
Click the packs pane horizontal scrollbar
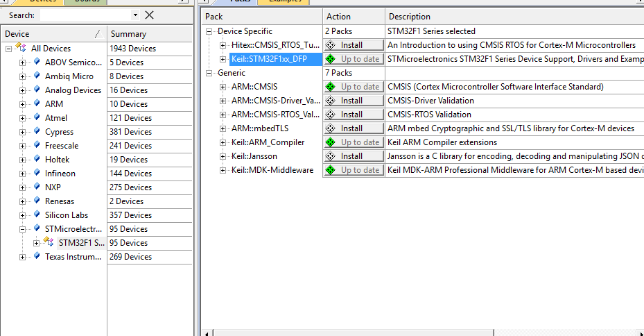click(354, 333)
